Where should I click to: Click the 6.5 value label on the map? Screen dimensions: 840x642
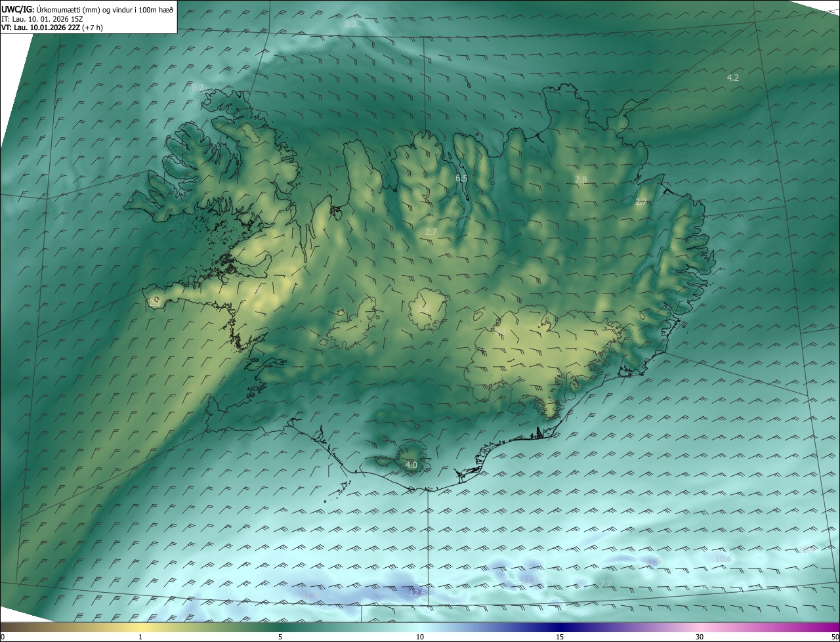[x=461, y=178]
